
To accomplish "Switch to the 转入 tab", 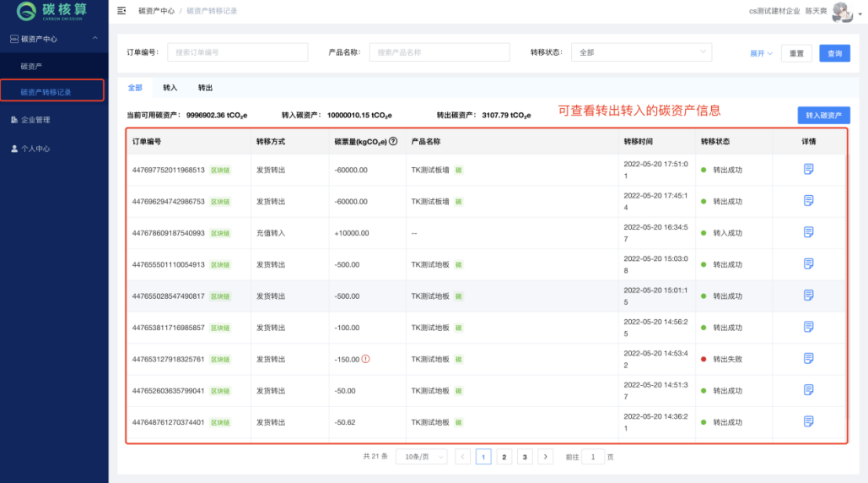I will [x=170, y=88].
